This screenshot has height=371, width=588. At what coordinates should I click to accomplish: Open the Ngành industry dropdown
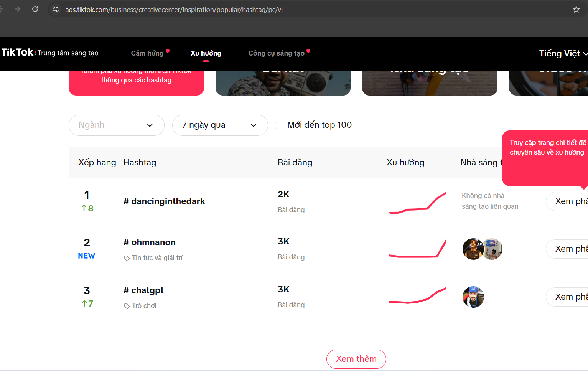tap(117, 125)
